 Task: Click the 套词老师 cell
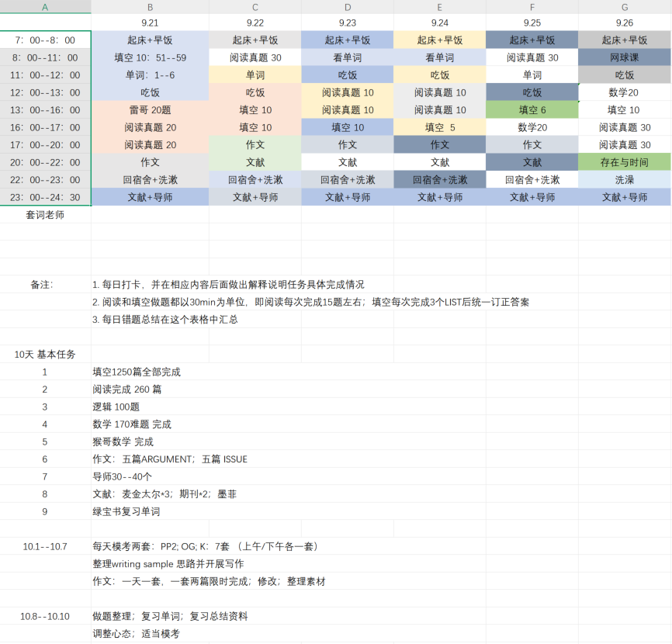[x=45, y=215]
